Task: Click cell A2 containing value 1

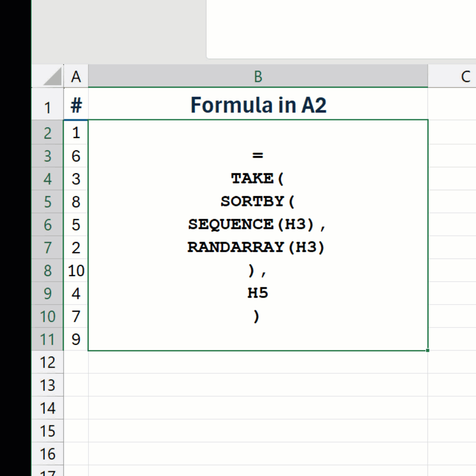Action: coord(76,133)
